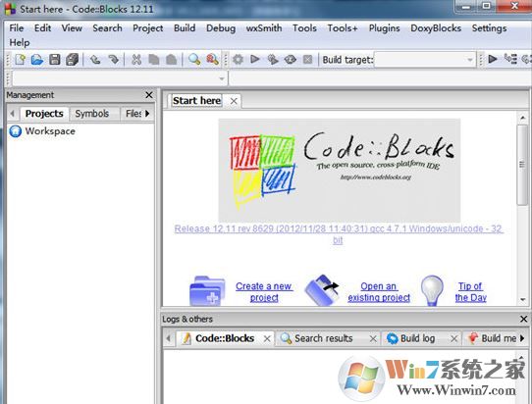Click the Create a new project link
532x404 pixels.
(264, 292)
